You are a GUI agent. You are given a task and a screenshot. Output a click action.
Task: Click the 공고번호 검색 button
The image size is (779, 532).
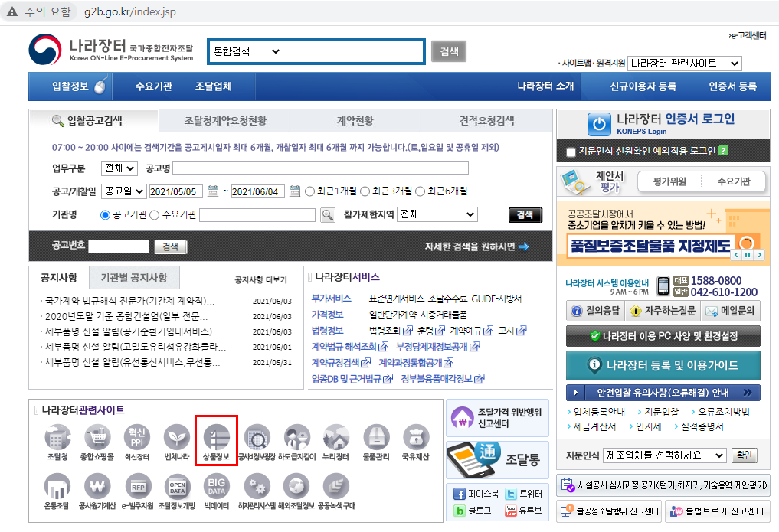coord(170,246)
